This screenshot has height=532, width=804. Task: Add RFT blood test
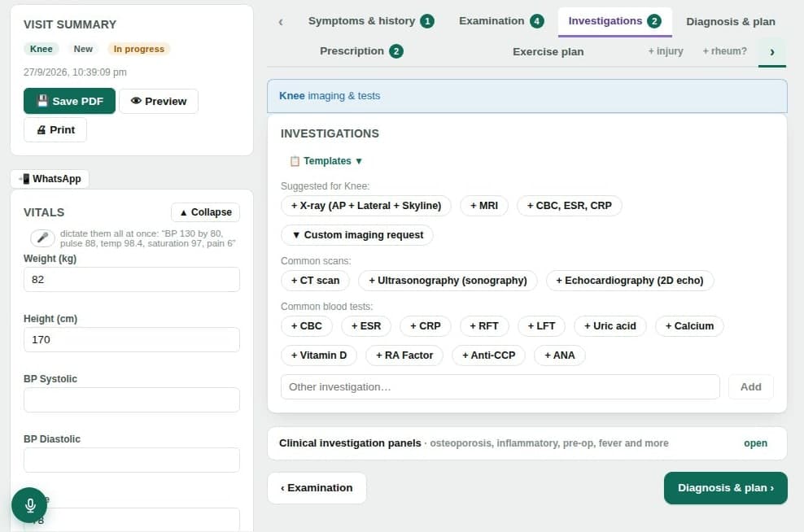coord(484,326)
